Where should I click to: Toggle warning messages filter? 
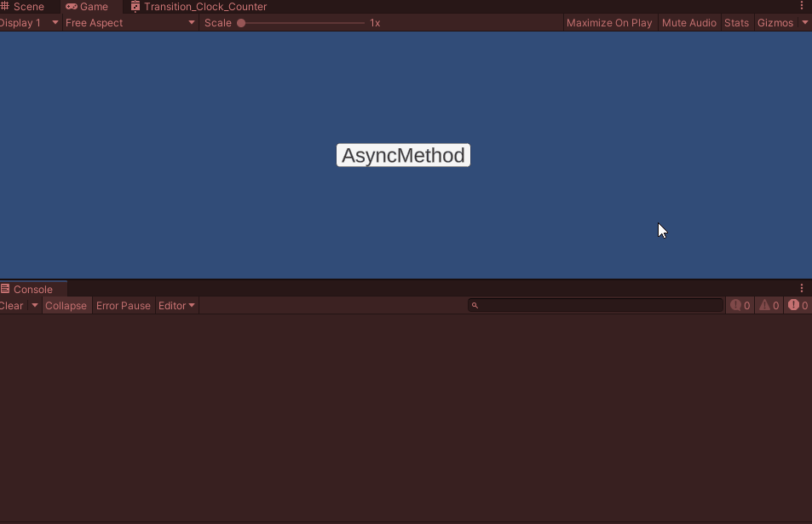[x=769, y=306]
